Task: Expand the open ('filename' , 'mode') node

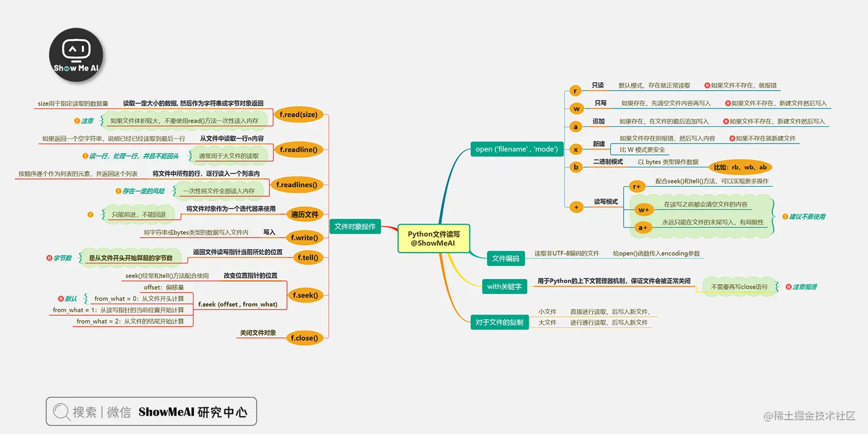Action: click(516, 149)
